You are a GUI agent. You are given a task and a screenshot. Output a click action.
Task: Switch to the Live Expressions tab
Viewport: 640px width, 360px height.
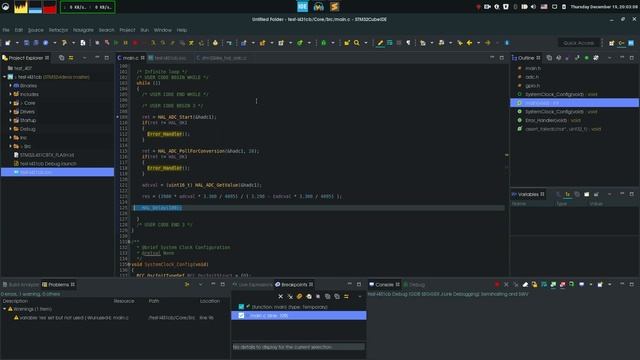[252, 284]
